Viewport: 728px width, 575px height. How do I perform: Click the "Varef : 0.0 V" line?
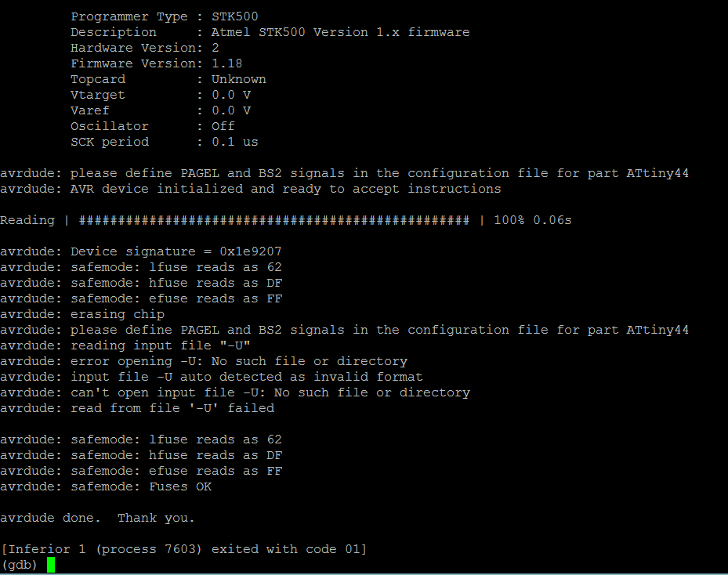(x=161, y=111)
